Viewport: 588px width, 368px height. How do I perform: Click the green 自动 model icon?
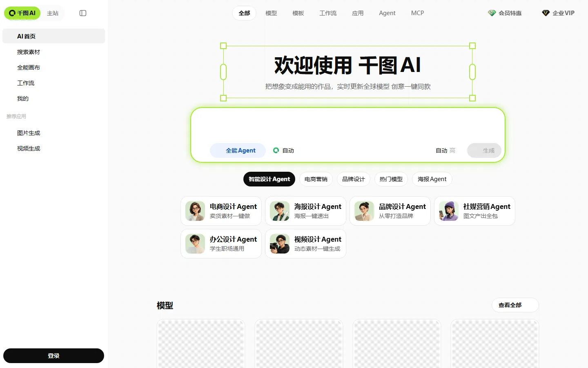(x=276, y=150)
